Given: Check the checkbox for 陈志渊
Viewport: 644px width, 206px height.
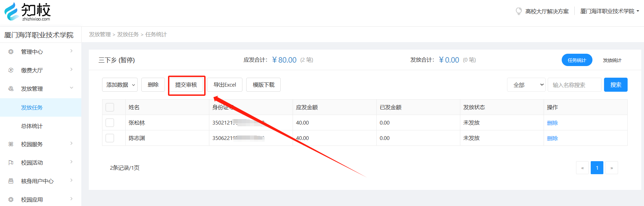Looking at the screenshot, I should click(x=110, y=138).
